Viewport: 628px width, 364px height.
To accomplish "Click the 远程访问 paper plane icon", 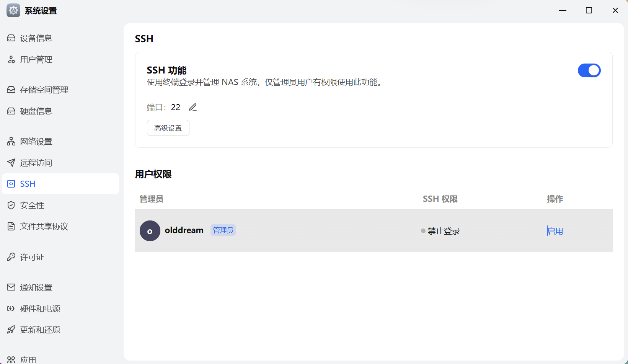I will click(x=11, y=163).
